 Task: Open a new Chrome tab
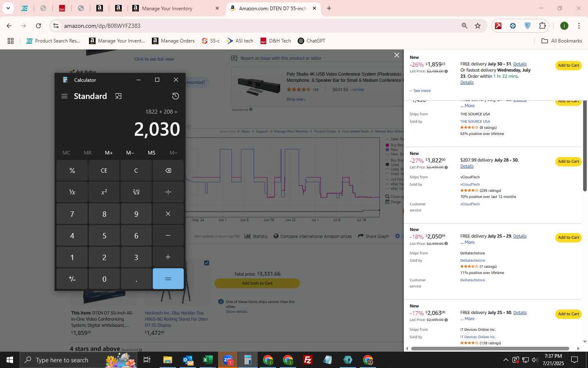(329, 8)
